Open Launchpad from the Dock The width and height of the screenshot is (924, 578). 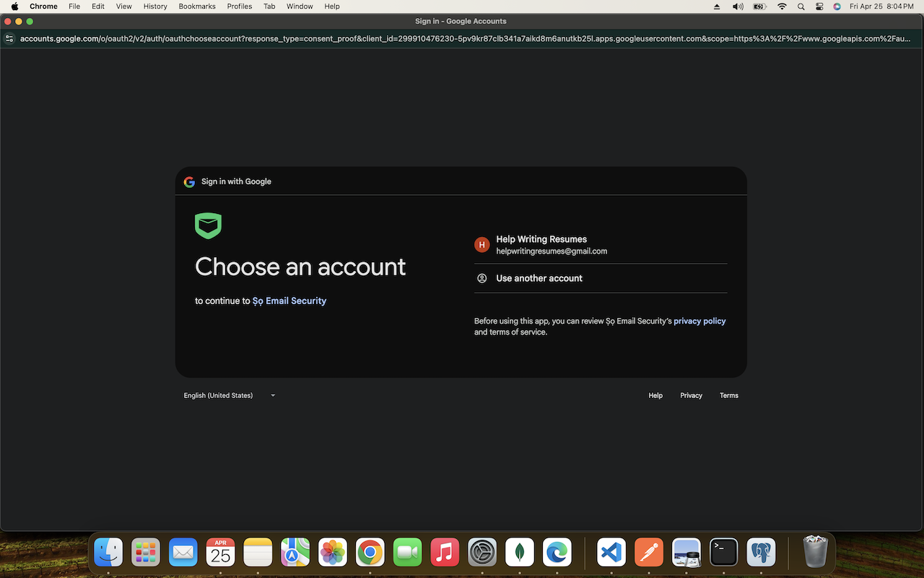[x=146, y=553]
